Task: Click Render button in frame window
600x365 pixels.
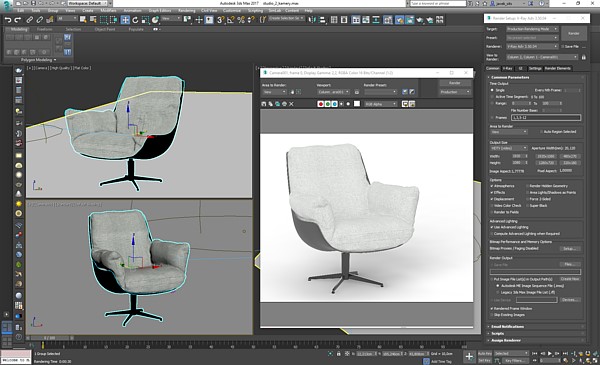Action: coord(455,83)
